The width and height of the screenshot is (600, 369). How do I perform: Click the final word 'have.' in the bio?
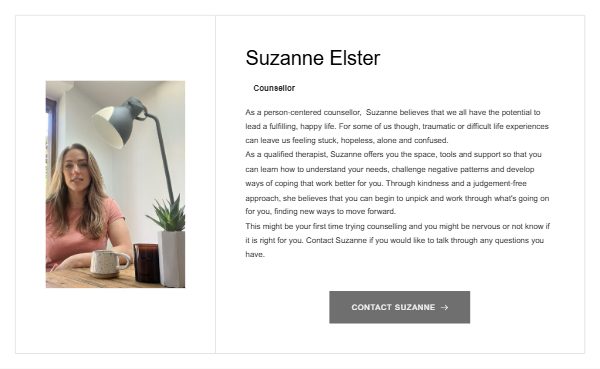pos(255,255)
